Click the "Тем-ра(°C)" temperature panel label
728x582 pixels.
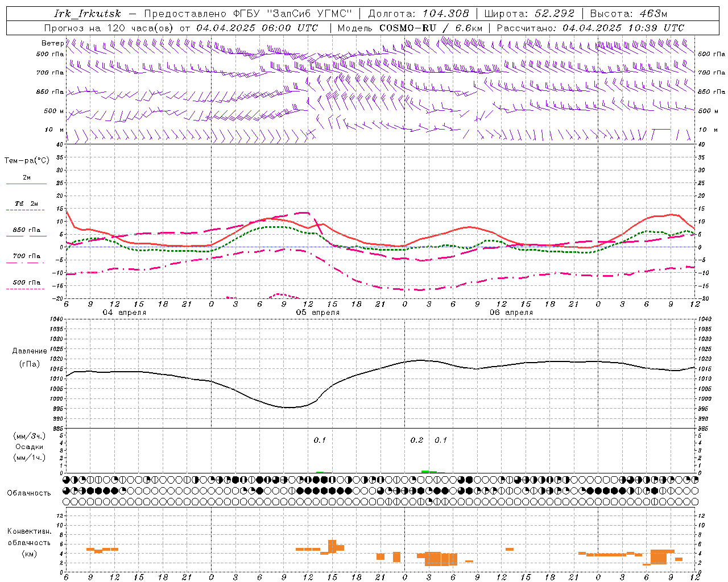point(27,161)
